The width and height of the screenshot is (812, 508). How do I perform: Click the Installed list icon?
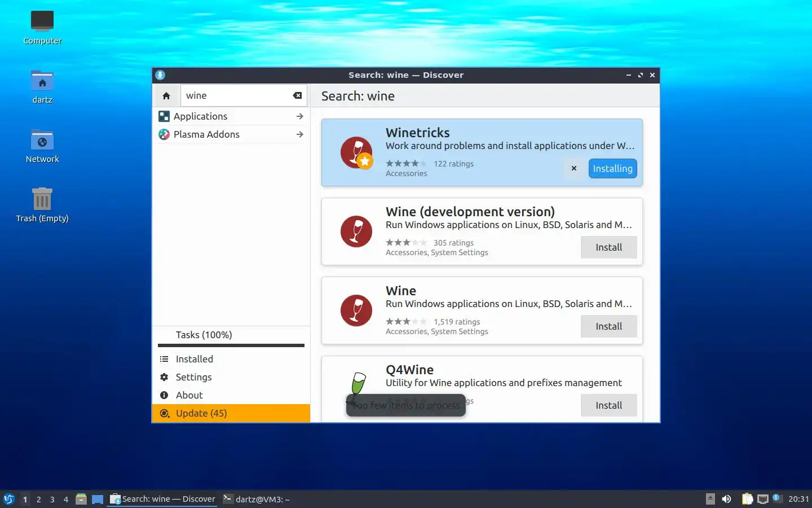coord(164,359)
